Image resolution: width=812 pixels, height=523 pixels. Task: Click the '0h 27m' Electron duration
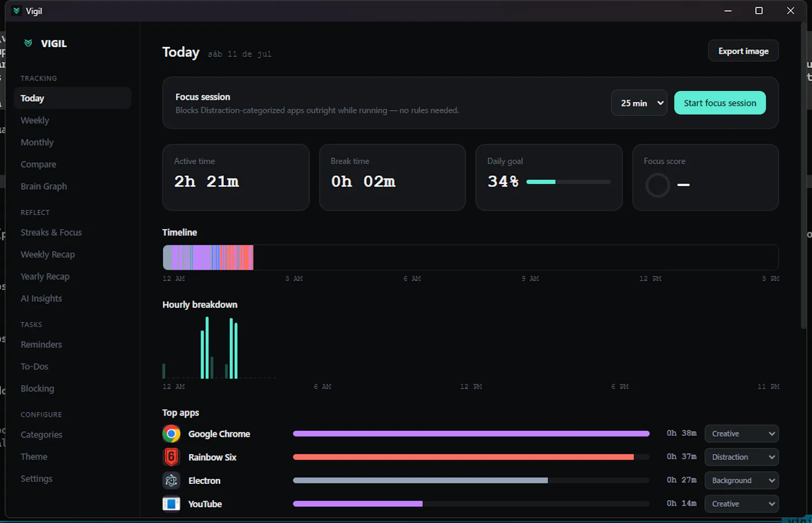click(682, 480)
